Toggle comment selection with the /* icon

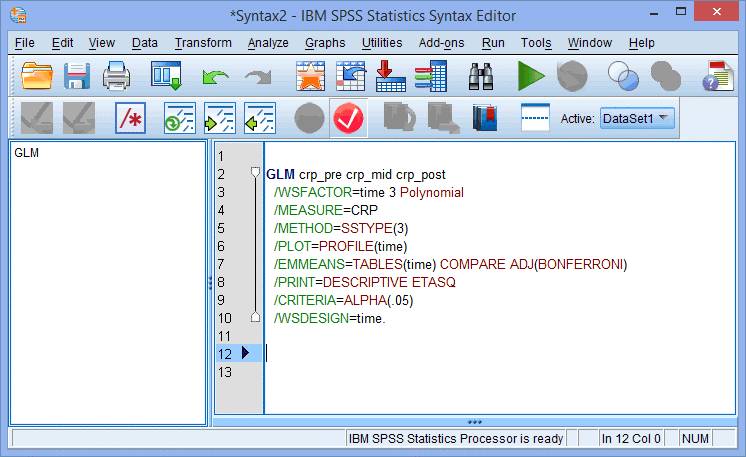(130, 118)
